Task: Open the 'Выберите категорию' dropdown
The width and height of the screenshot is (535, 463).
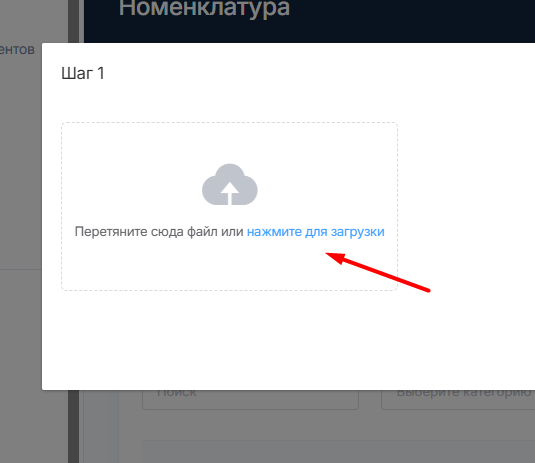Action: [458, 400]
